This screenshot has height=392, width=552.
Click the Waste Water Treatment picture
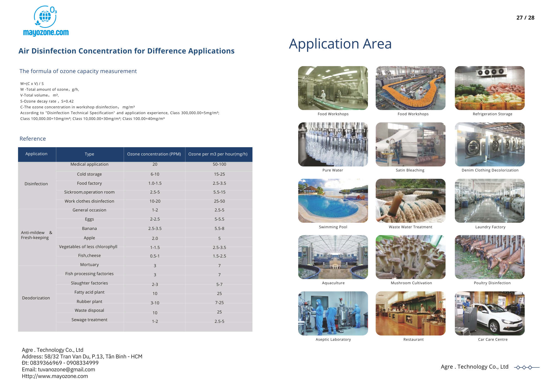click(410, 201)
